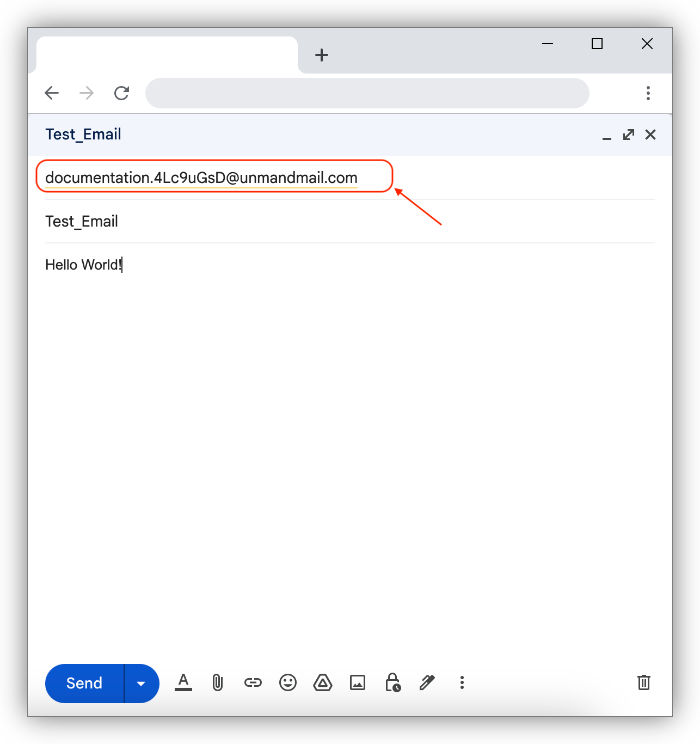This screenshot has width=700, height=744.
Task: Reload the current page
Action: [121, 93]
